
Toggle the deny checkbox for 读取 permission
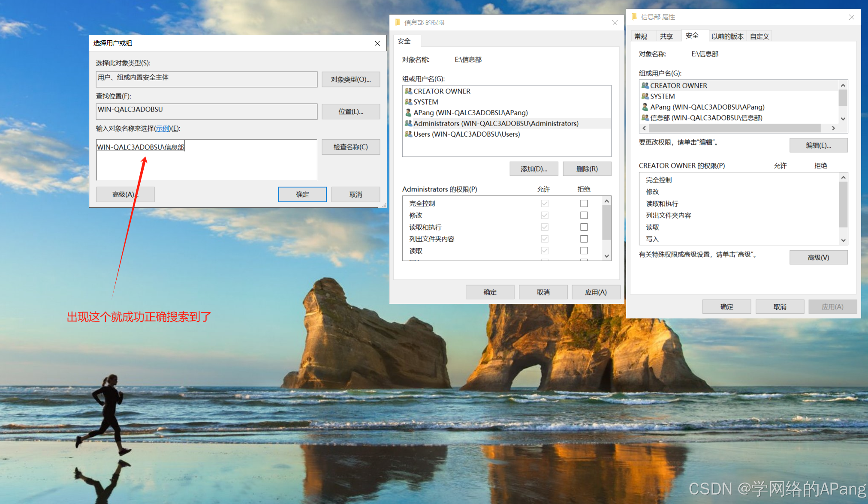[x=584, y=251]
